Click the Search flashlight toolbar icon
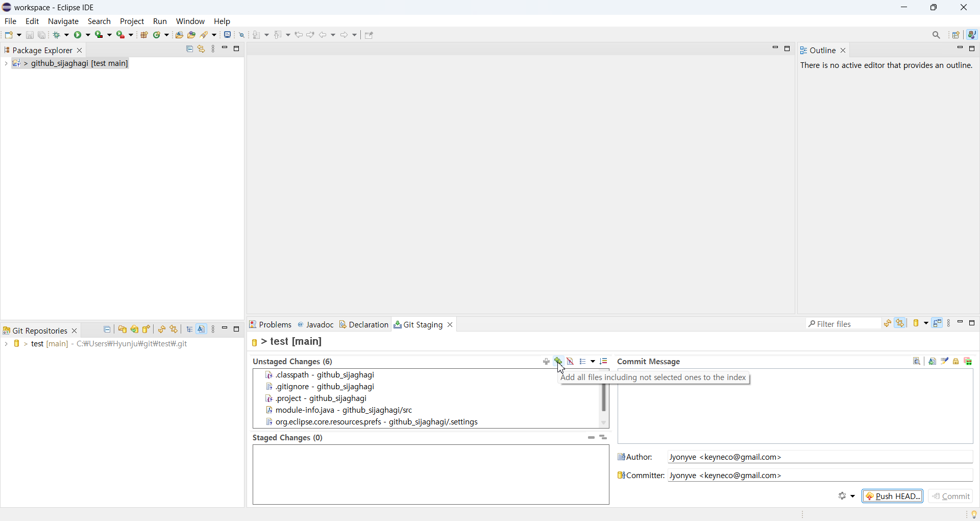 [205, 35]
